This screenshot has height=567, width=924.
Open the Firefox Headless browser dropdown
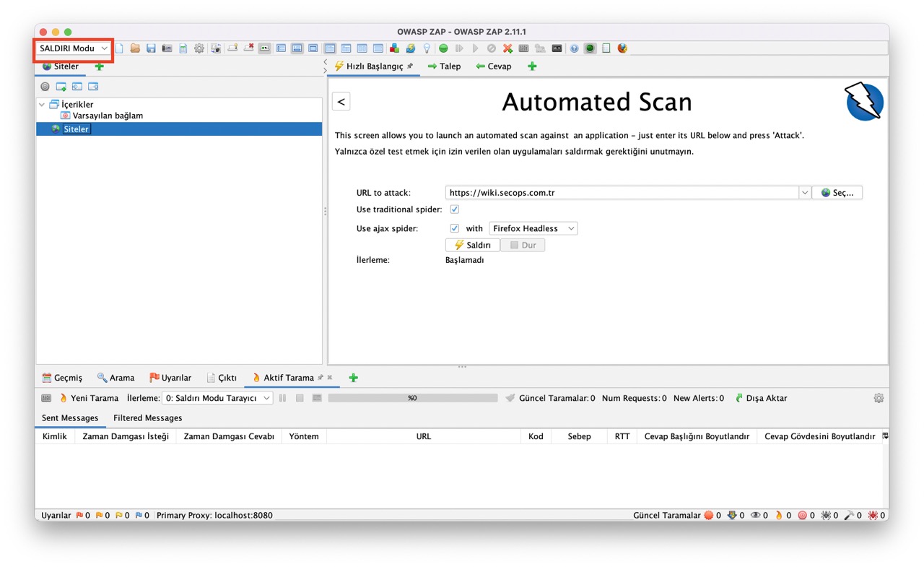[x=533, y=228]
